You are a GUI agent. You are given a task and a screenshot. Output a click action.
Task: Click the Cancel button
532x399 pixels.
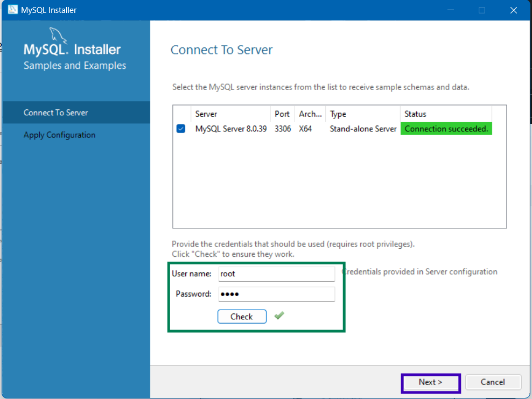(x=493, y=382)
